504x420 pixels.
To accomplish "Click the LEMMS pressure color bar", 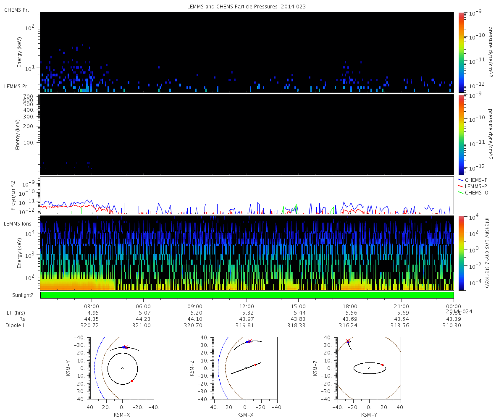I will (461, 134).
